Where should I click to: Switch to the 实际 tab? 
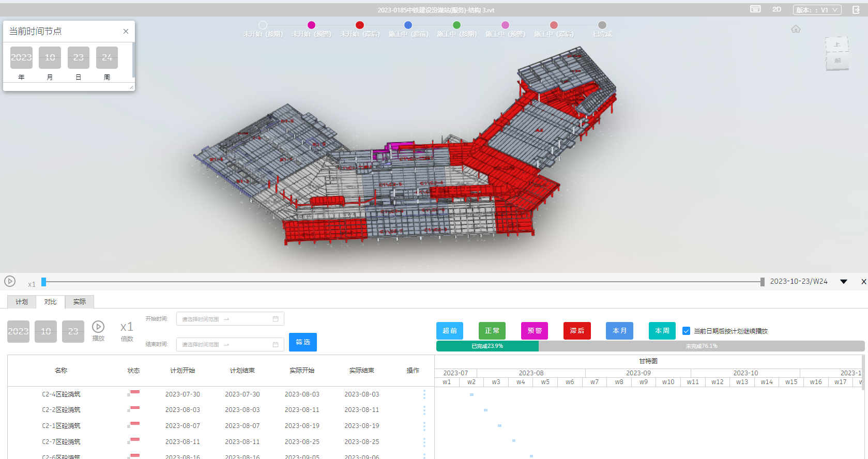tap(79, 302)
